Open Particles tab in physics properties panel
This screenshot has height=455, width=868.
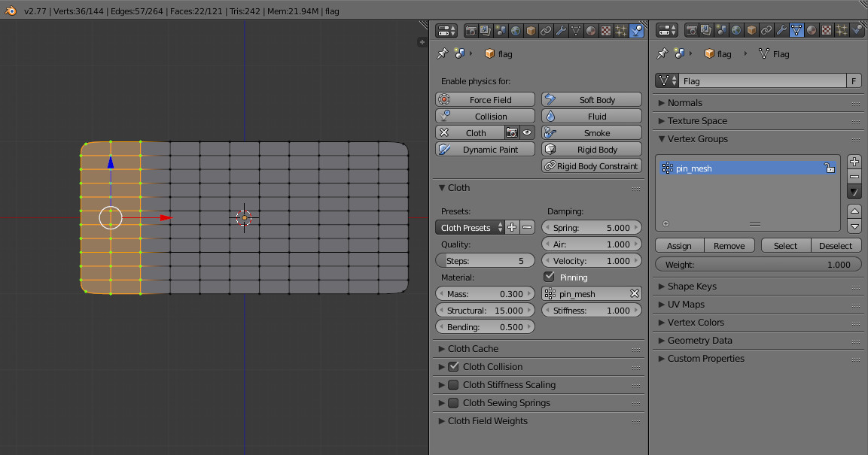tap(621, 31)
